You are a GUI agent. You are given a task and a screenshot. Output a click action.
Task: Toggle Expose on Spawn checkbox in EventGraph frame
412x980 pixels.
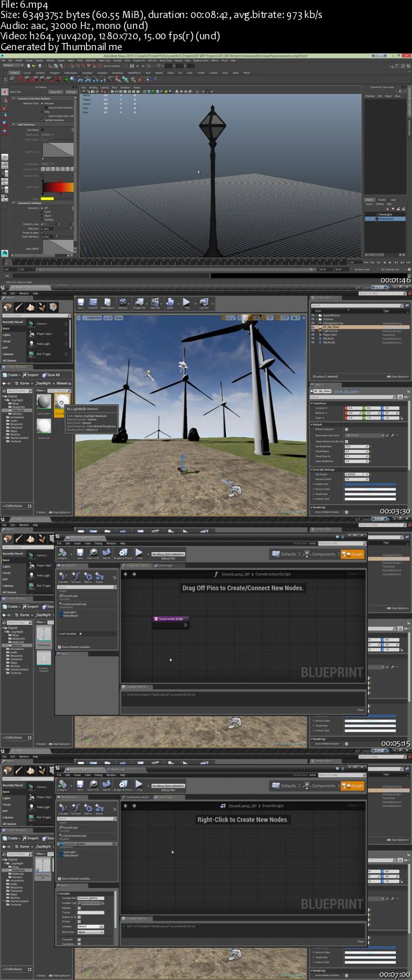(79, 917)
